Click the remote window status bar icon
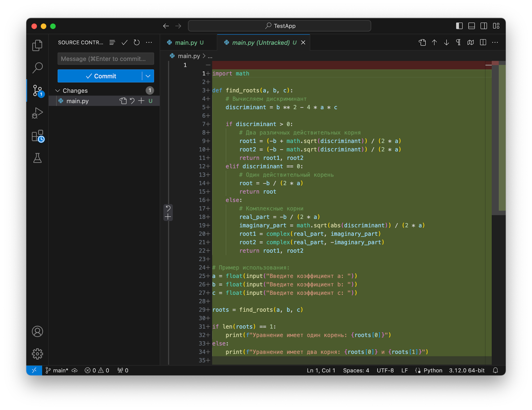Screen dimensions: 532x410 34,370
